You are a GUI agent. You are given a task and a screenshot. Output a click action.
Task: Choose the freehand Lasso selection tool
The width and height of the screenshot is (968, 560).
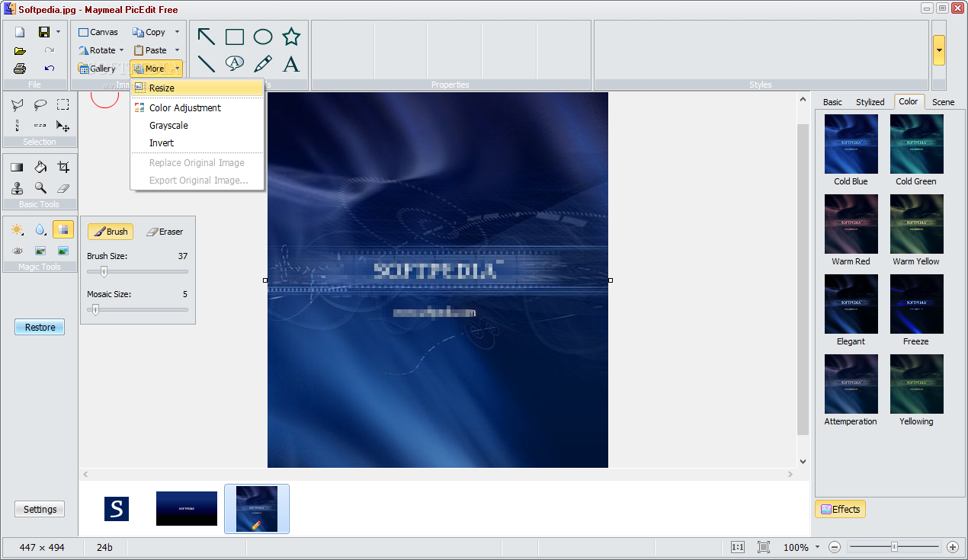pos(40,105)
